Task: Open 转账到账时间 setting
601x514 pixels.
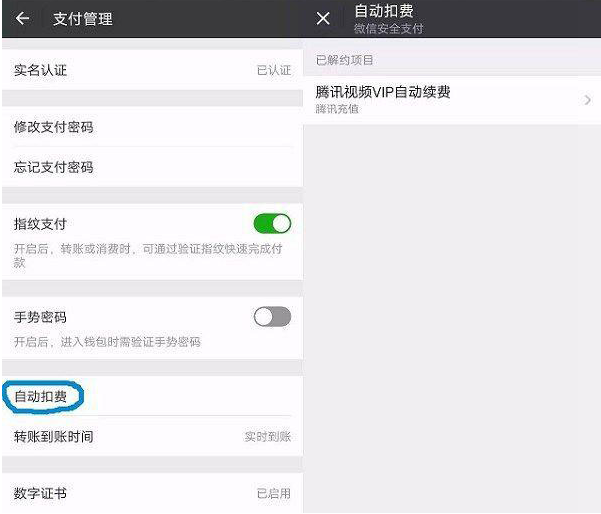Action: [153, 436]
